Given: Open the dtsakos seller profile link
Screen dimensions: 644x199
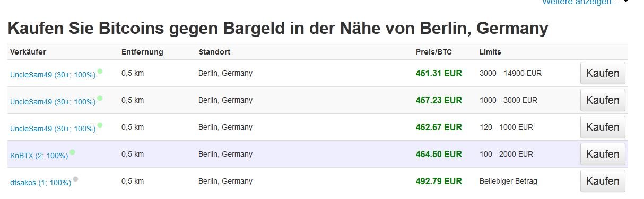Looking at the screenshot, I should [x=40, y=183].
